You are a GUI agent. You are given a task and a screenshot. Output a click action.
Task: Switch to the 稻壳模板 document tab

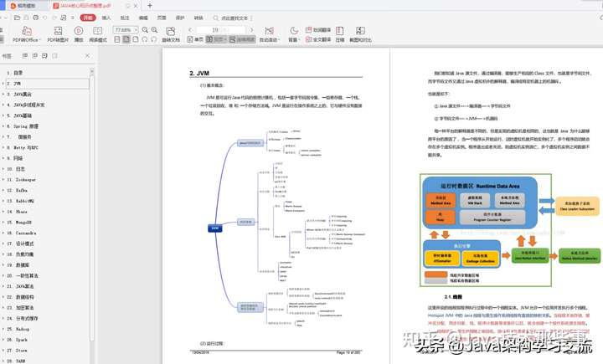point(26,6)
